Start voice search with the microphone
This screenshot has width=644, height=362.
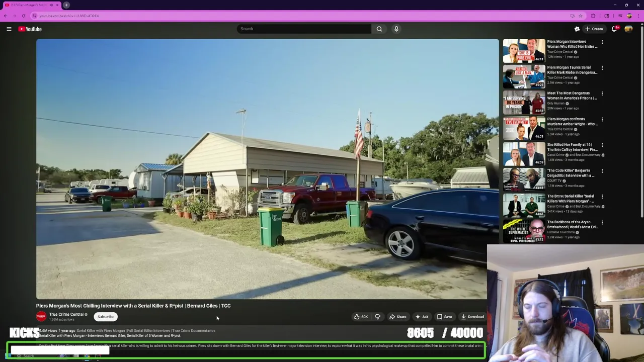(x=396, y=29)
